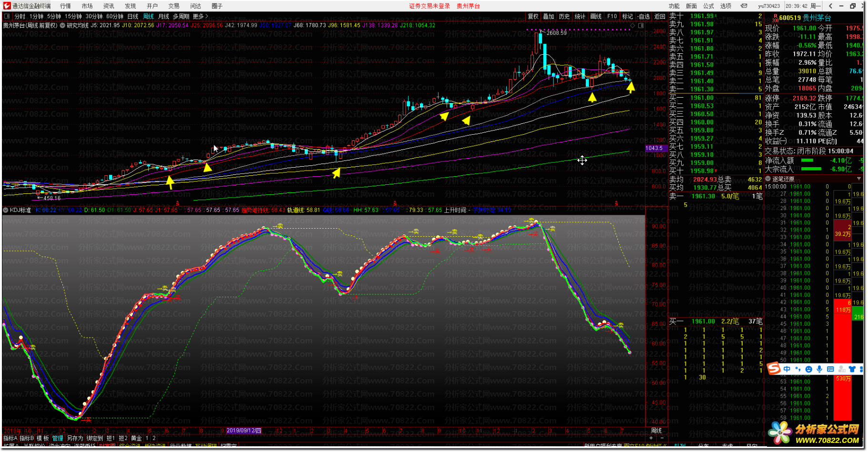
Task: Switch to 日线 period tab
Action: pyautogui.click(x=133, y=16)
